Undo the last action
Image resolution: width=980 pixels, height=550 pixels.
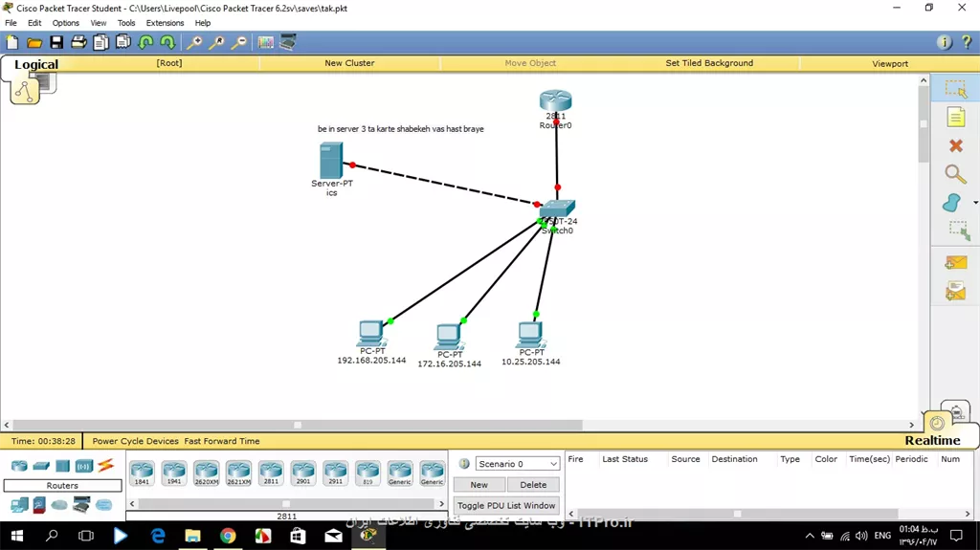tap(145, 42)
